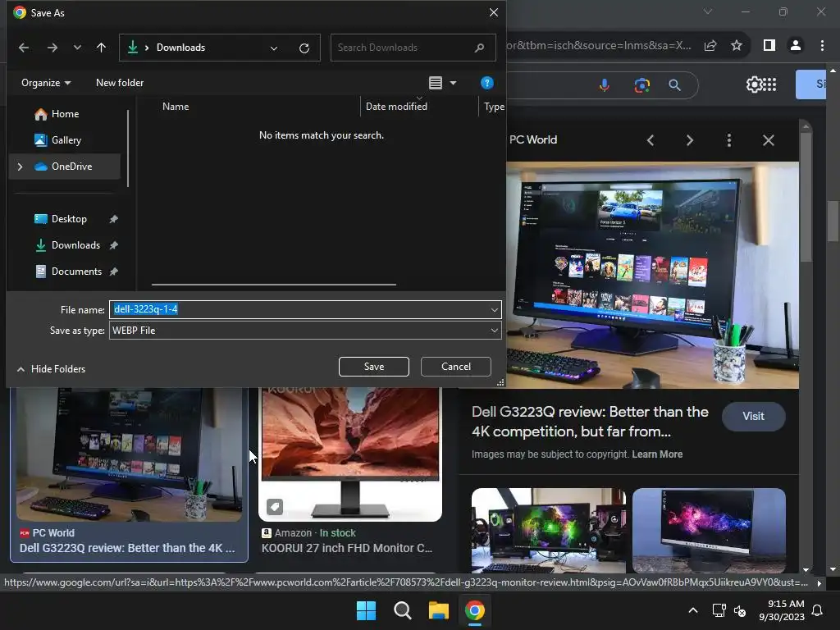Image resolution: width=840 pixels, height=630 pixels.
Task: Open File Explorer from taskbar
Action: coord(438,610)
